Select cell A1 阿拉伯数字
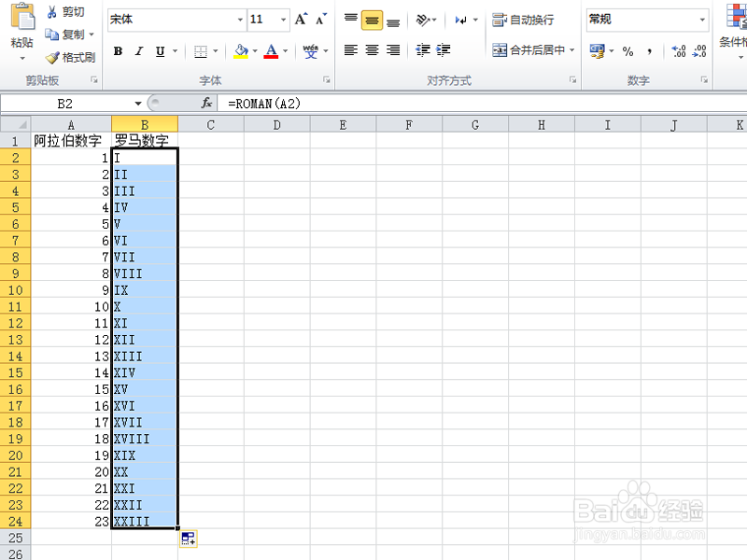The width and height of the screenshot is (747, 560). tap(72, 141)
